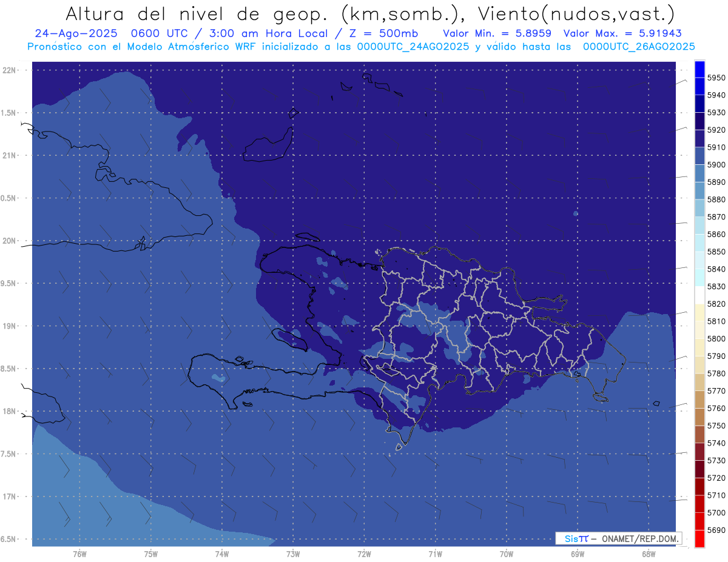Click the colorbar value '5690'
This screenshot has height=562, width=728.
tap(716, 530)
